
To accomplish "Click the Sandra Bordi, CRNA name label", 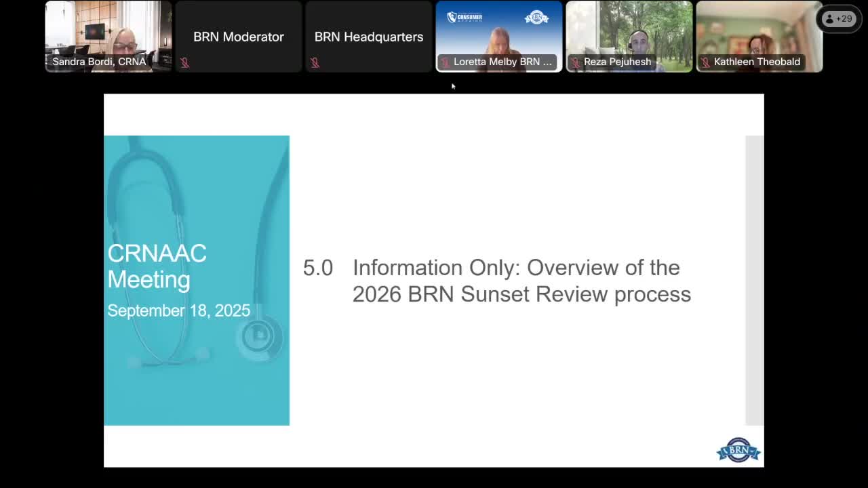I will pos(99,62).
